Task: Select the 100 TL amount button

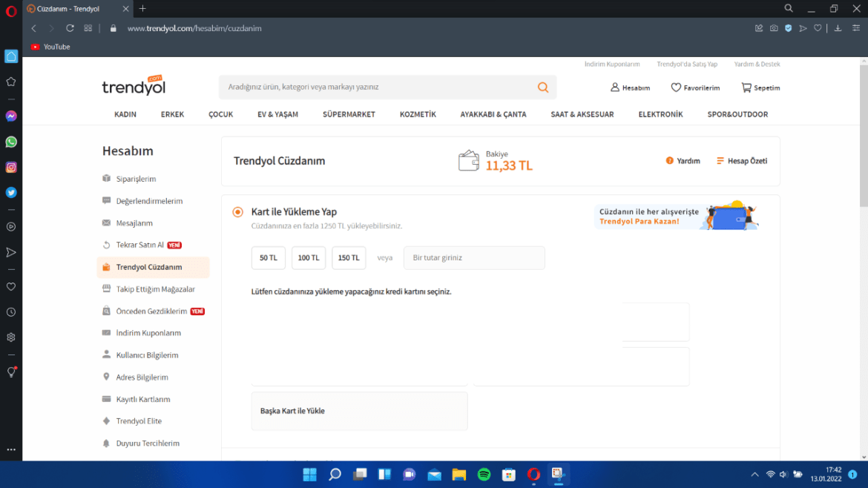Action: coord(308,257)
